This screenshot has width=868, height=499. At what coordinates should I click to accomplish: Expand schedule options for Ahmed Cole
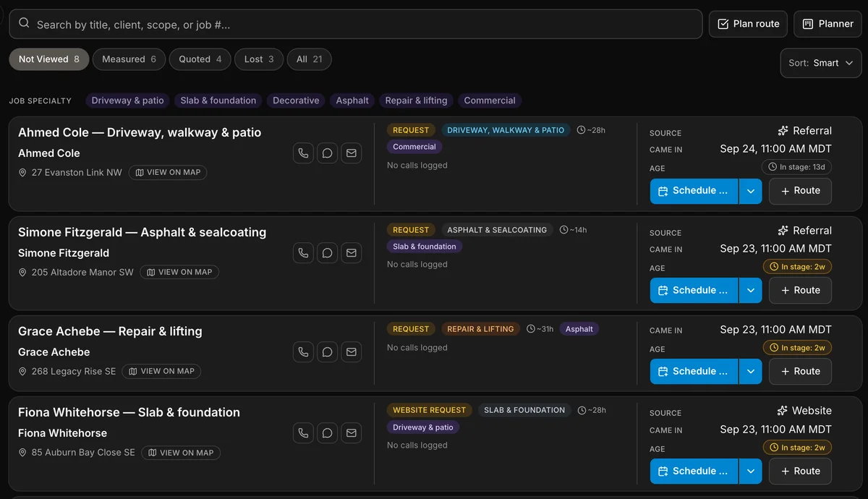click(750, 191)
